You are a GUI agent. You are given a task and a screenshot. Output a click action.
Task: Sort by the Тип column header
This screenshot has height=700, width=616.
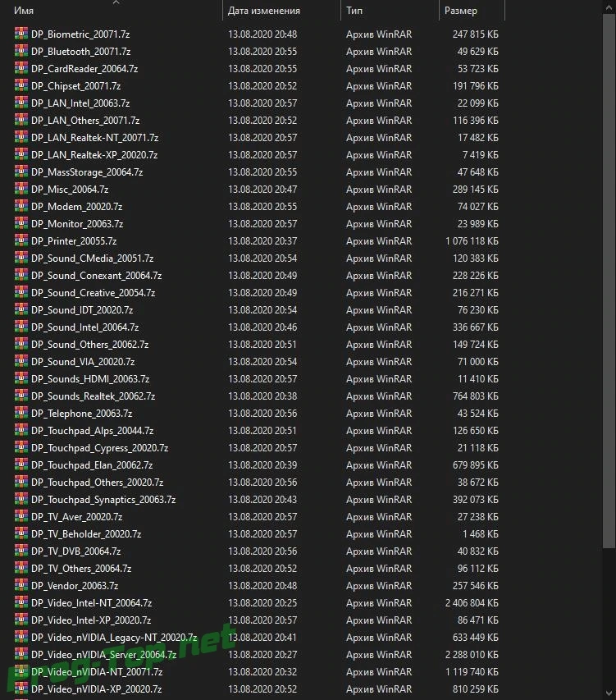tap(354, 11)
